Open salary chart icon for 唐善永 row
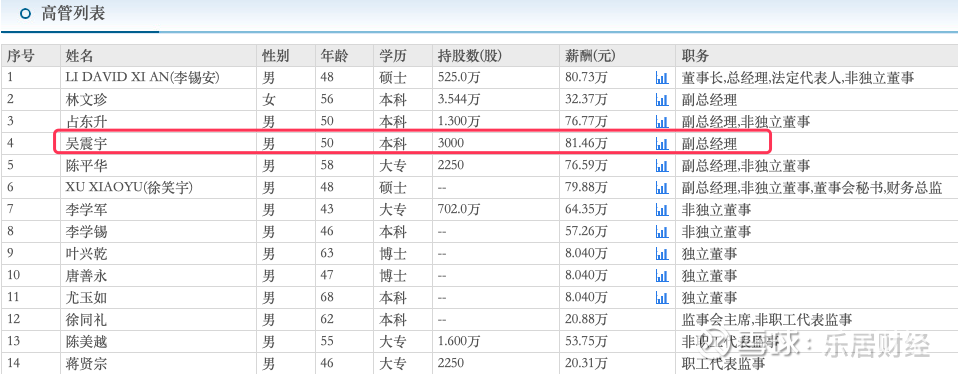The image size is (958, 374). click(662, 276)
